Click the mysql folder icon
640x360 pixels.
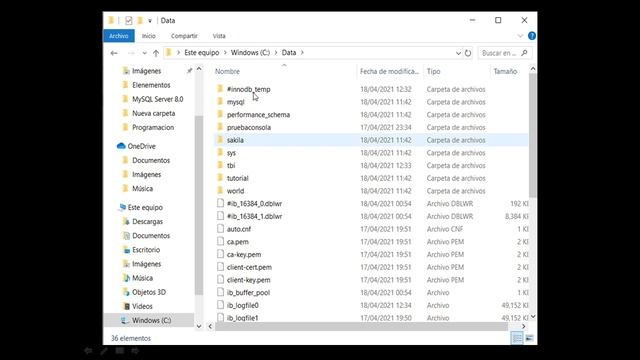(x=220, y=101)
